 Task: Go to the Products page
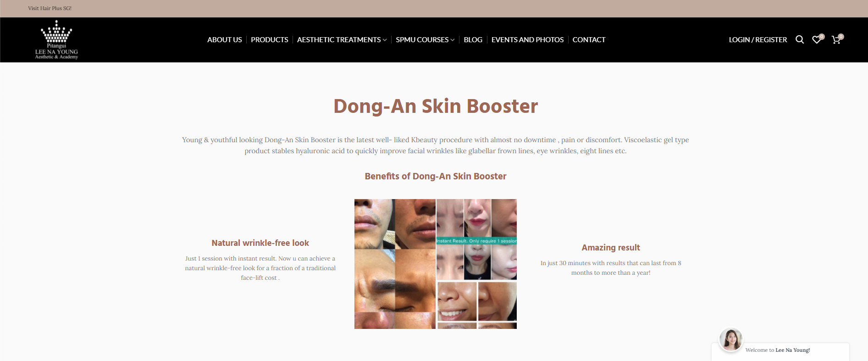pyautogui.click(x=270, y=40)
